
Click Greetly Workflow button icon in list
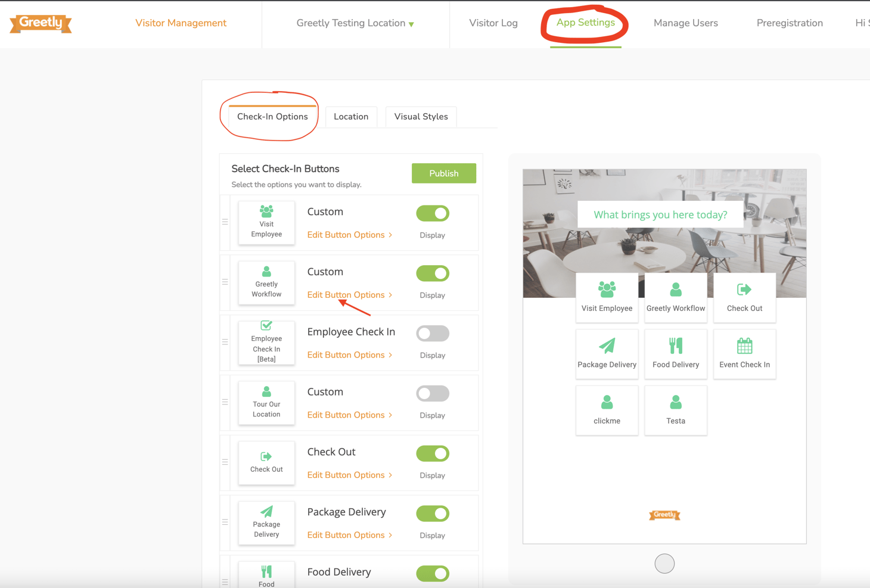[x=266, y=282]
